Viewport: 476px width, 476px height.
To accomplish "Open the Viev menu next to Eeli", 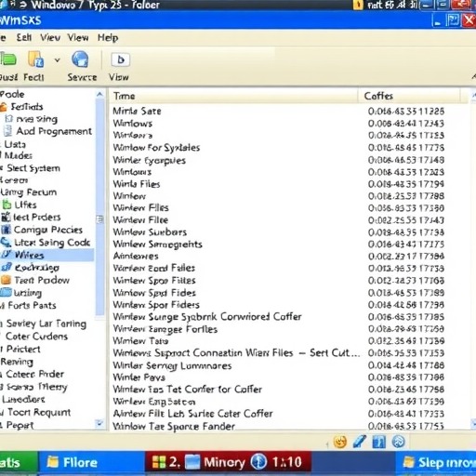I will (x=50, y=37).
